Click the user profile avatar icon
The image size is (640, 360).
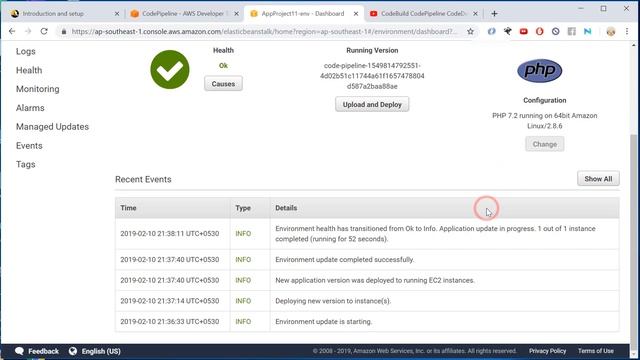(x=611, y=31)
